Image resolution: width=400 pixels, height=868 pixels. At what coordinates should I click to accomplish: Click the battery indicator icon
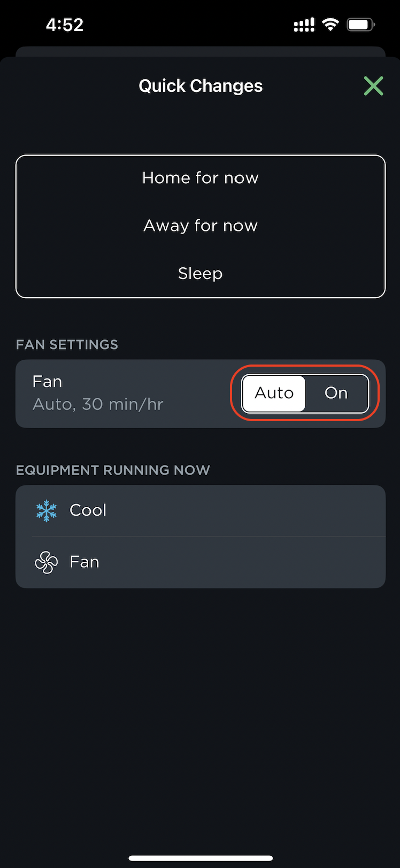coord(361,24)
